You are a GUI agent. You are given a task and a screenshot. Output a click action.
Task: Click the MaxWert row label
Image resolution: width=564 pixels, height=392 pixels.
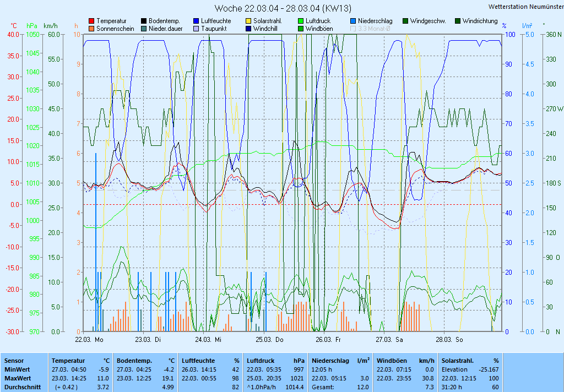tap(18, 379)
